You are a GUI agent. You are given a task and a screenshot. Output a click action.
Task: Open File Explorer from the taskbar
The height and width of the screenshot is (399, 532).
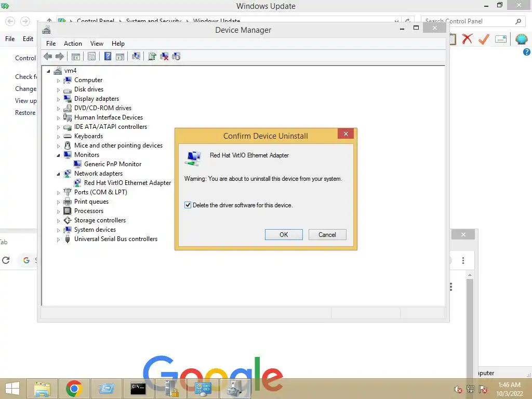[x=42, y=389]
